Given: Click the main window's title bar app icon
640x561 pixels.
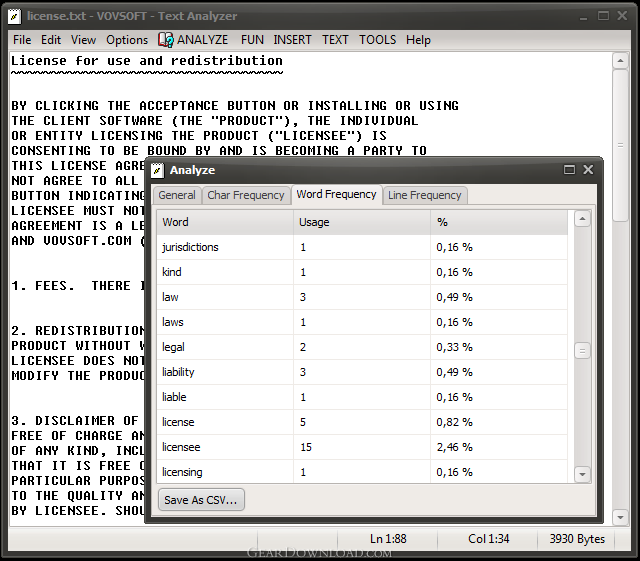Looking at the screenshot, I should pos(14,16).
